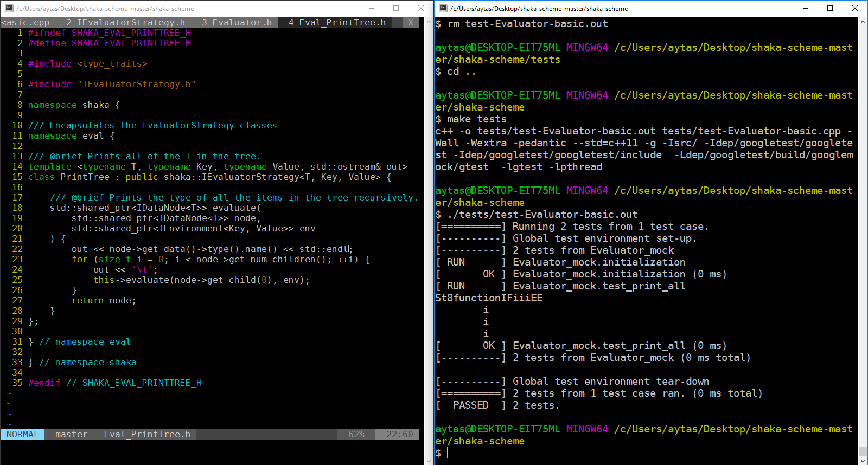Click the left terminal window's app icon
Screen dimensions: 868x465
(9, 9)
